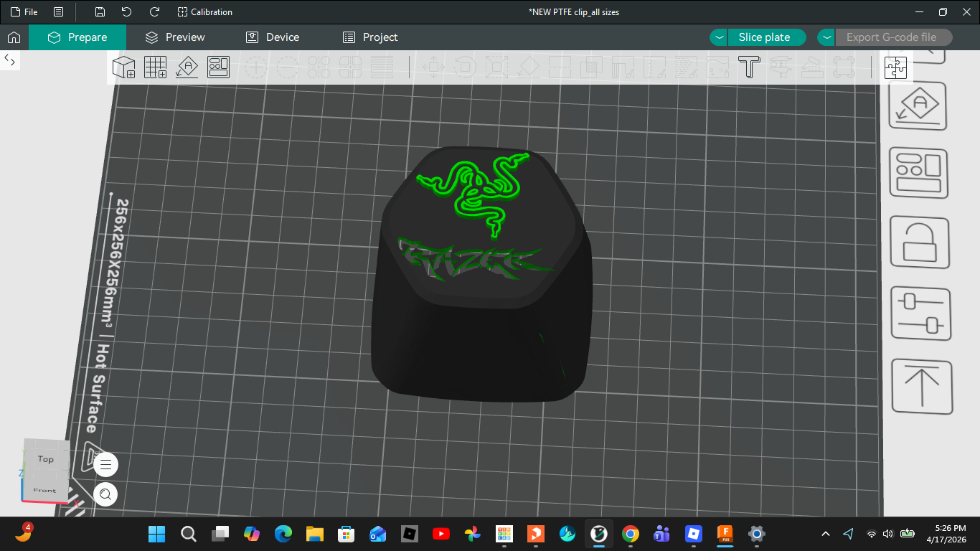Click the greyed-out Cut tool icon

pyautogui.click(x=560, y=67)
